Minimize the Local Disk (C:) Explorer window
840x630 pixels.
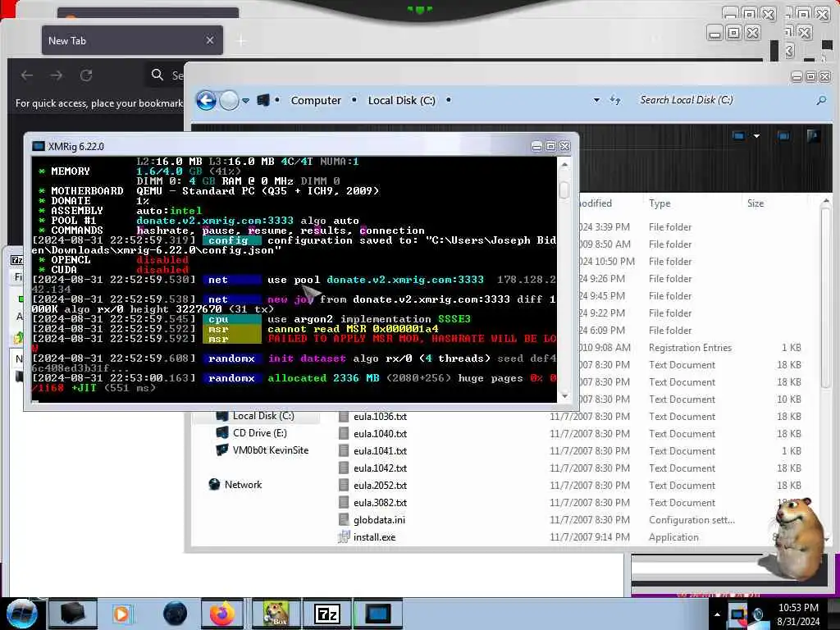(797, 76)
